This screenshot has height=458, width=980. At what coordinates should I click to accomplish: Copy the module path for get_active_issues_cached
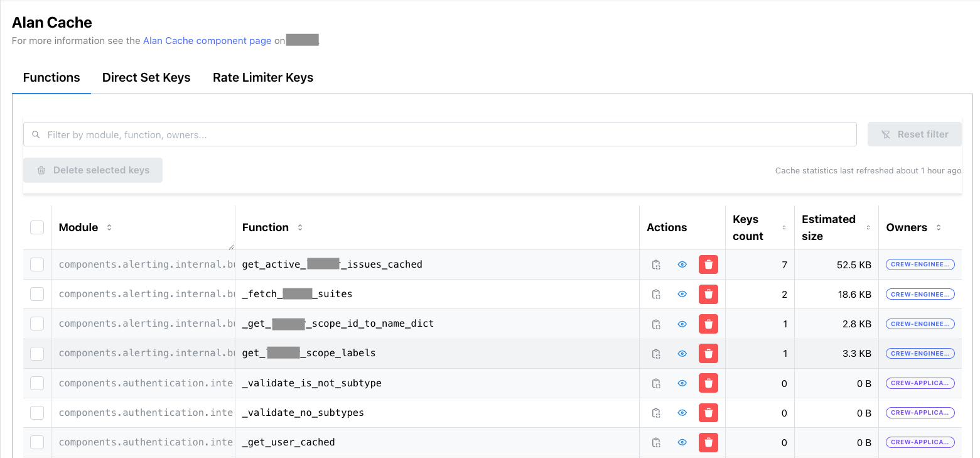click(x=656, y=264)
